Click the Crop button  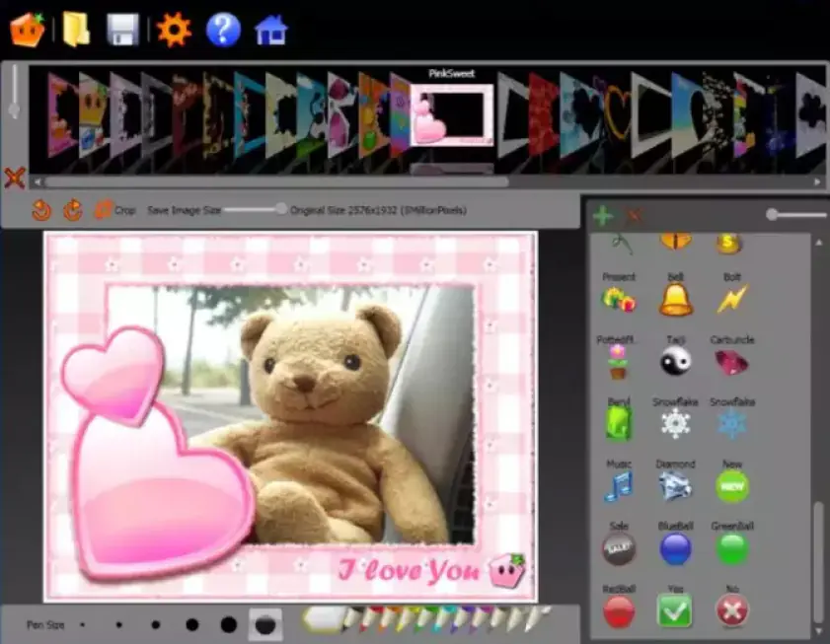[114, 210]
